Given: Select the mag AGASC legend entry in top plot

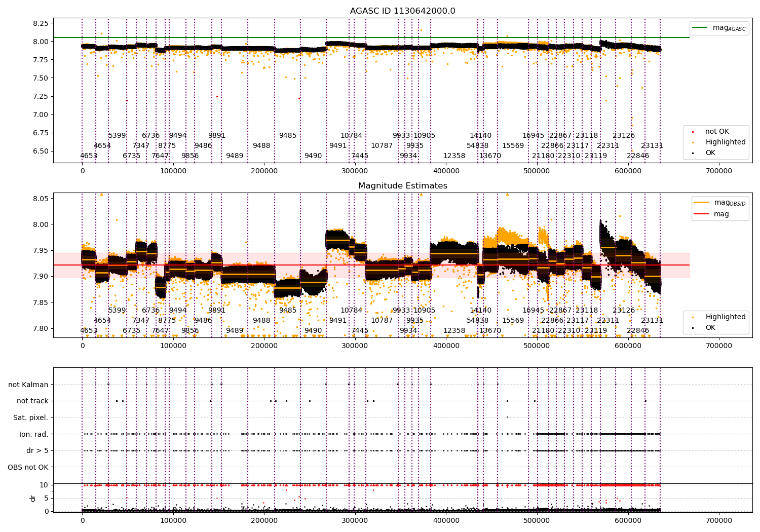Looking at the screenshot, I should [x=719, y=28].
